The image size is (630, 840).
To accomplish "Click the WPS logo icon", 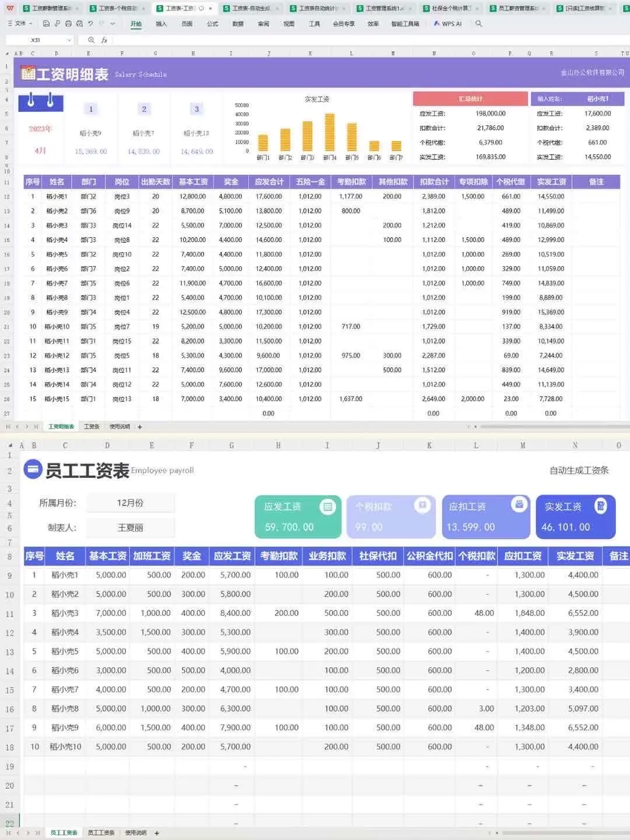I will pos(10,8).
